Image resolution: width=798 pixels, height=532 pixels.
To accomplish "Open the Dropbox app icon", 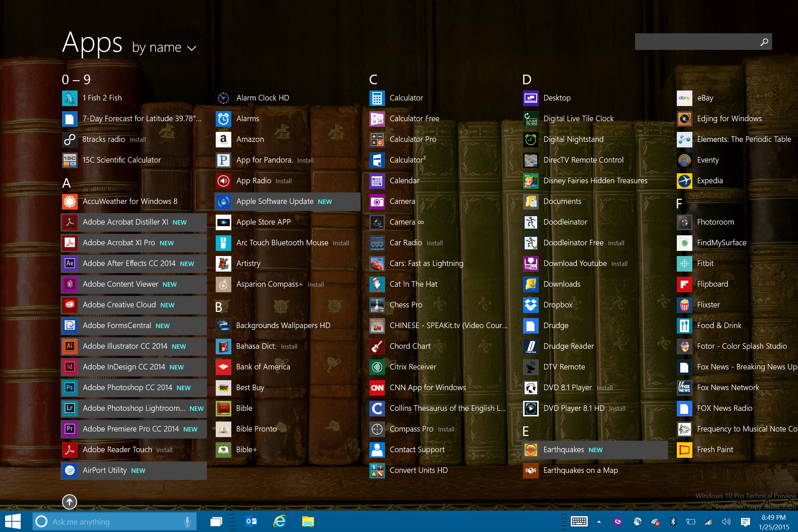I will click(531, 305).
